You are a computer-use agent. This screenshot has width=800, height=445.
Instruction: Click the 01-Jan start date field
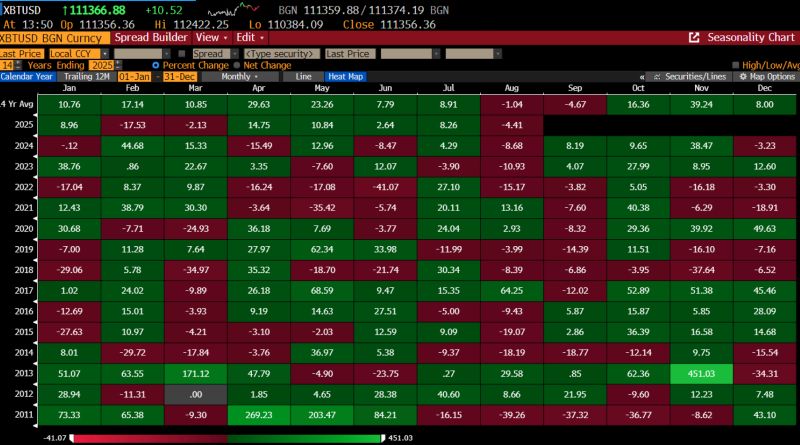coord(135,77)
